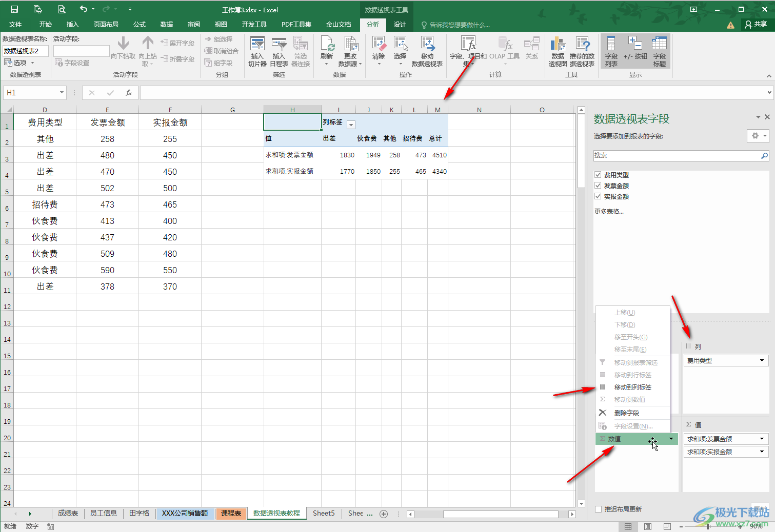Uncheck the 费用类型 field checkbox

[x=598, y=175]
